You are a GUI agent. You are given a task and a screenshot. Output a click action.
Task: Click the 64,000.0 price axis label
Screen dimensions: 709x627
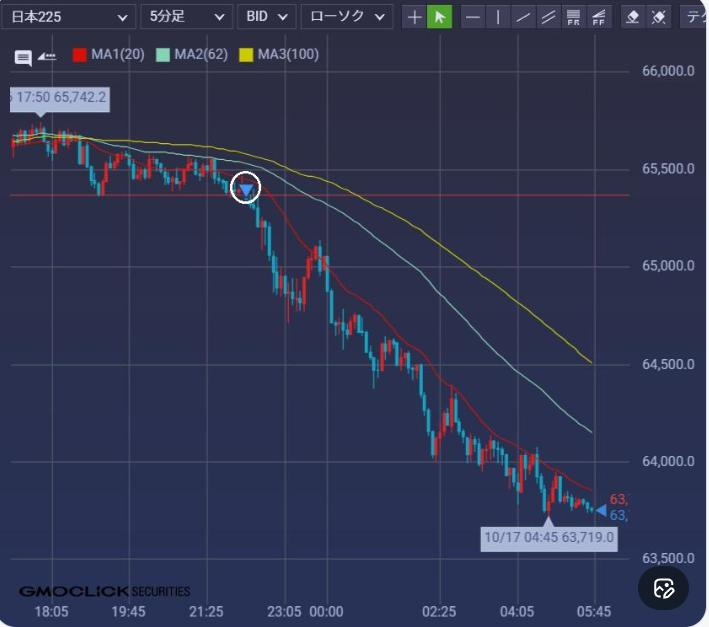(668, 462)
